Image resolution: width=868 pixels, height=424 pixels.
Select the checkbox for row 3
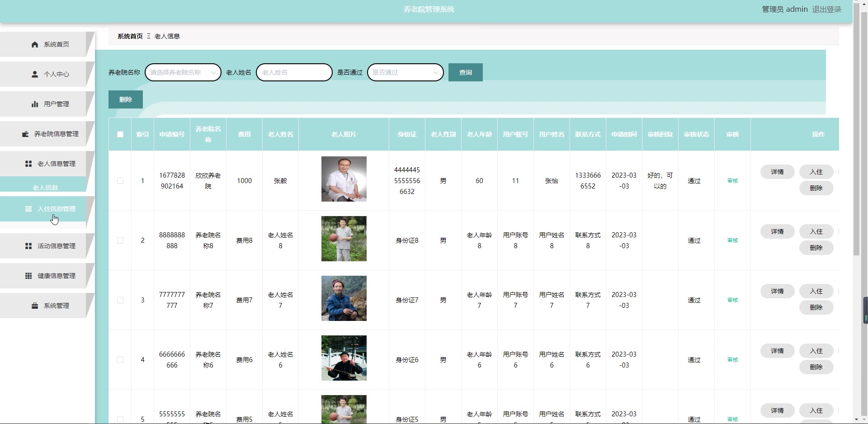coord(120,300)
